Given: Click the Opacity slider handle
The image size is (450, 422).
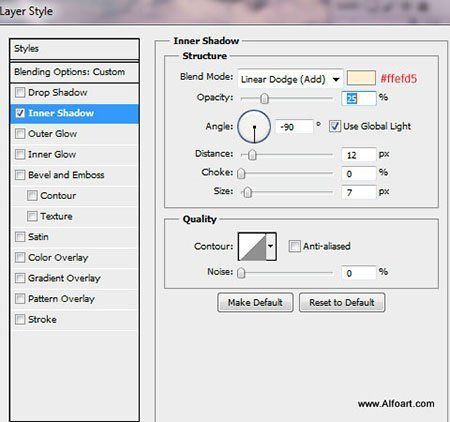Looking at the screenshot, I should (x=264, y=98).
